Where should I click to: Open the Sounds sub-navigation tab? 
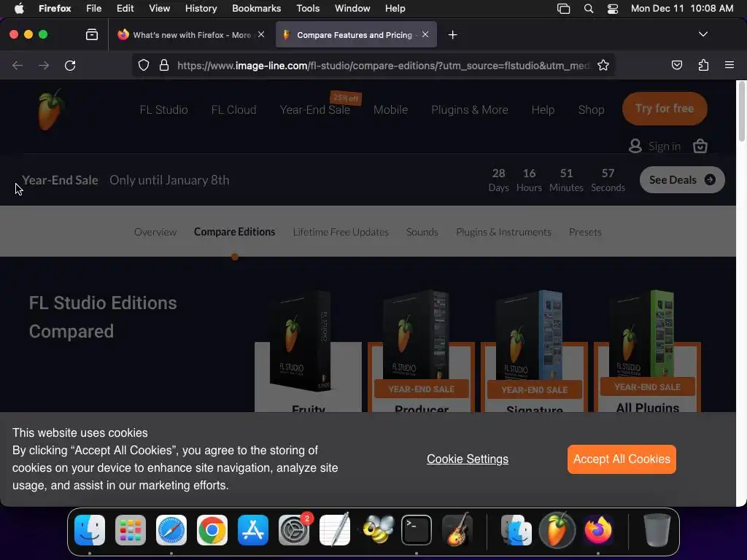point(422,232)
